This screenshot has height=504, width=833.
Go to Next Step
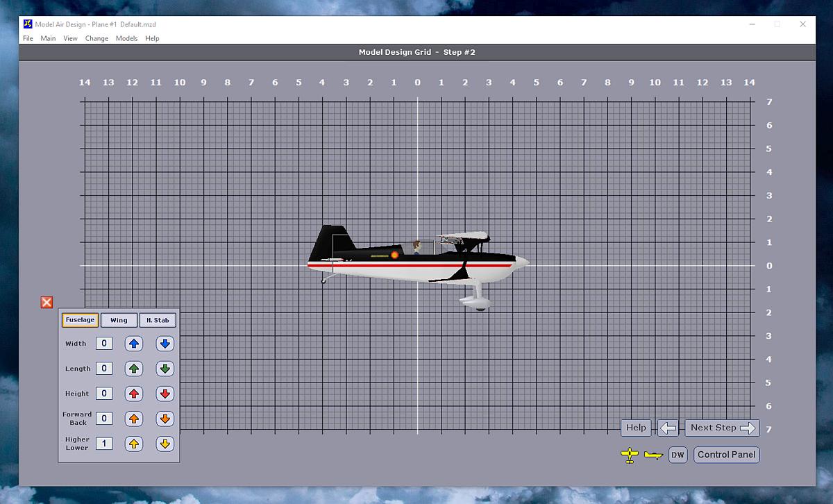[722, 428]
